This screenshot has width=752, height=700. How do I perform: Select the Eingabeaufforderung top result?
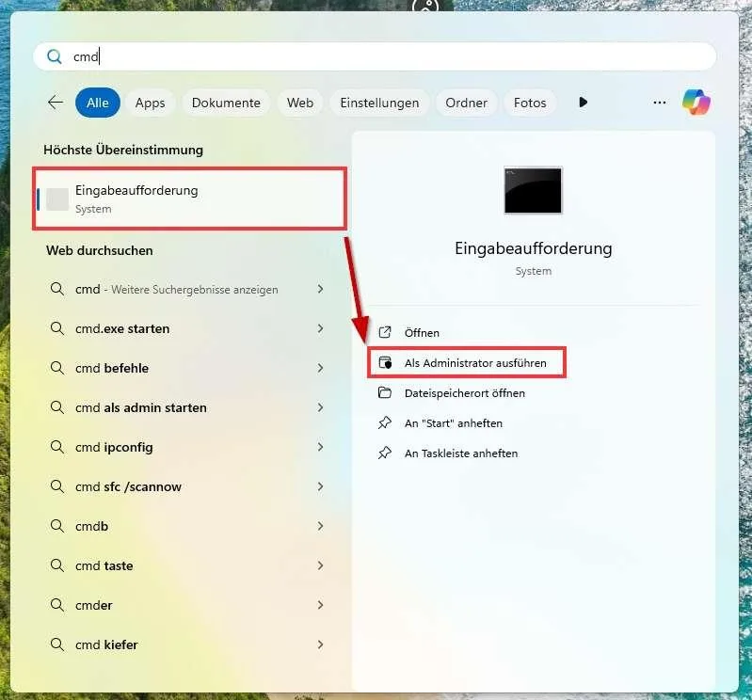tap(190, 199)
